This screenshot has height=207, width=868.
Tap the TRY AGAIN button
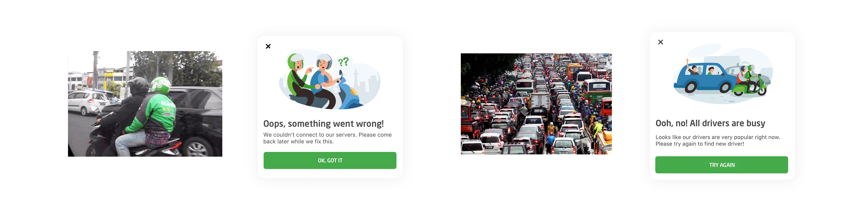pos(721,165)
